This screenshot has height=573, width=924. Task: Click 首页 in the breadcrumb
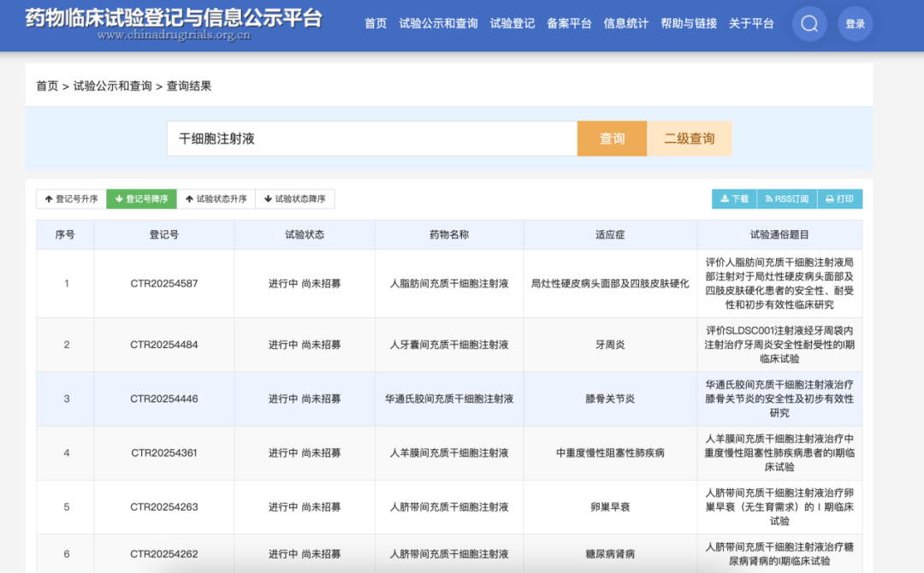(x=47, y=86)
